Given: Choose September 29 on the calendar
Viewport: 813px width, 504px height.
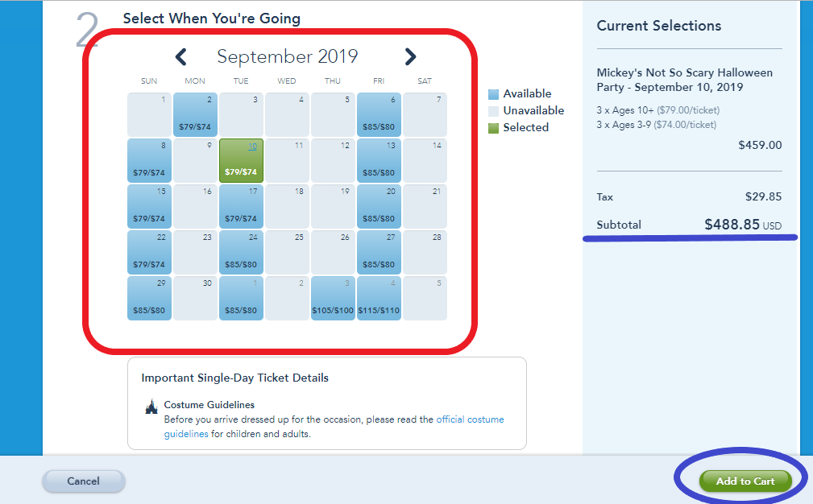Looking at the screenshot, I should pyautogui.click(x=149, y=299).
